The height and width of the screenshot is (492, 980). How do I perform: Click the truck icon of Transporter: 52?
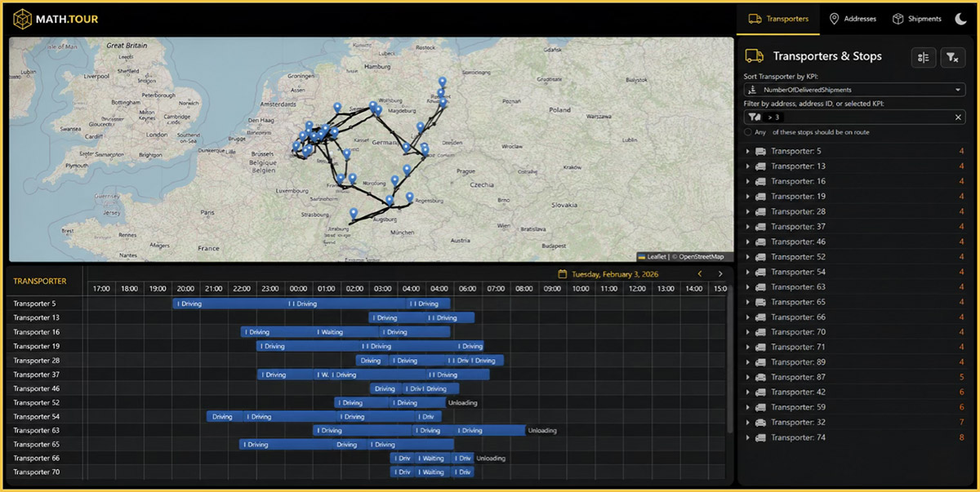(x=760, y=257)
